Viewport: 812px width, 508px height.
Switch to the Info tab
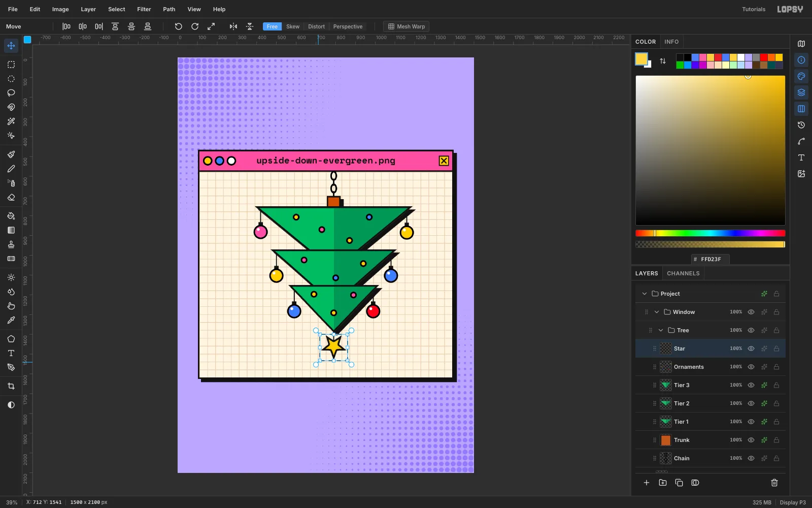click(671, 42)
